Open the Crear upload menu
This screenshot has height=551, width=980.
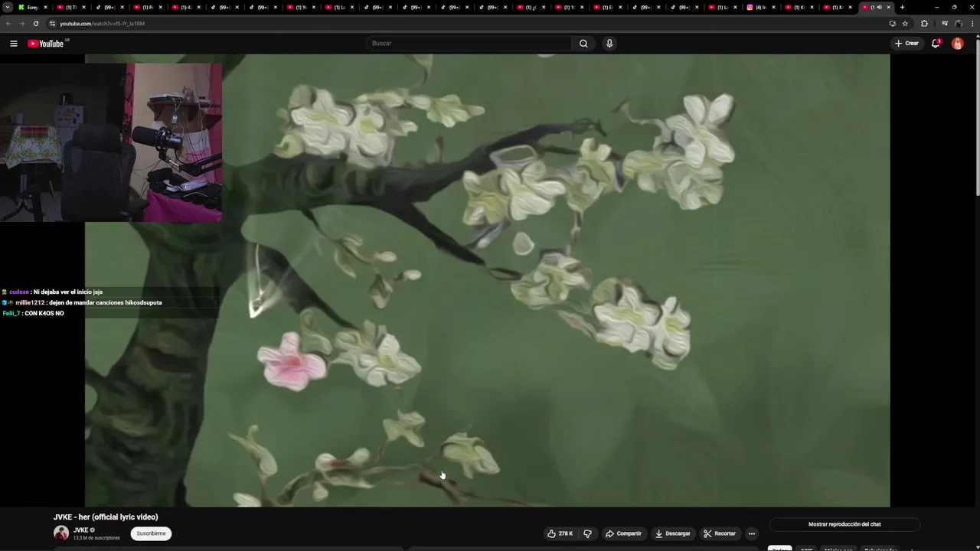(906, 44)
